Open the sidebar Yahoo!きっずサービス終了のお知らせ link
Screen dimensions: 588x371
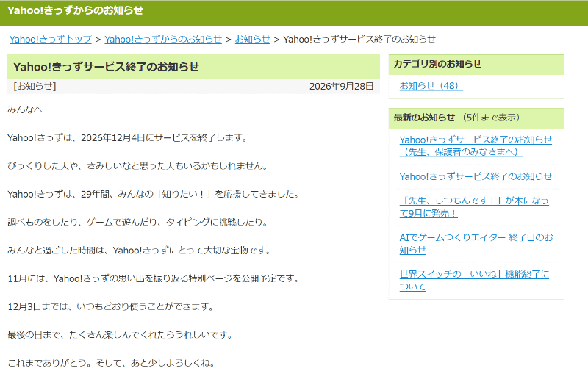pyautogui.click(x=476, y=176)
